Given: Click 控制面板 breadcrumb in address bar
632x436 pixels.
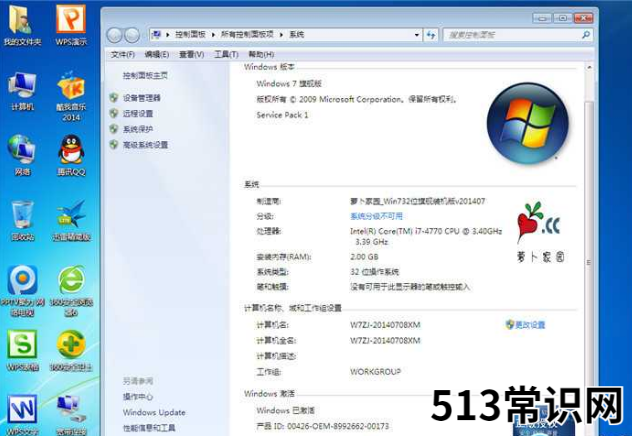Looking at the screenshot, I should tap(190, 35).
